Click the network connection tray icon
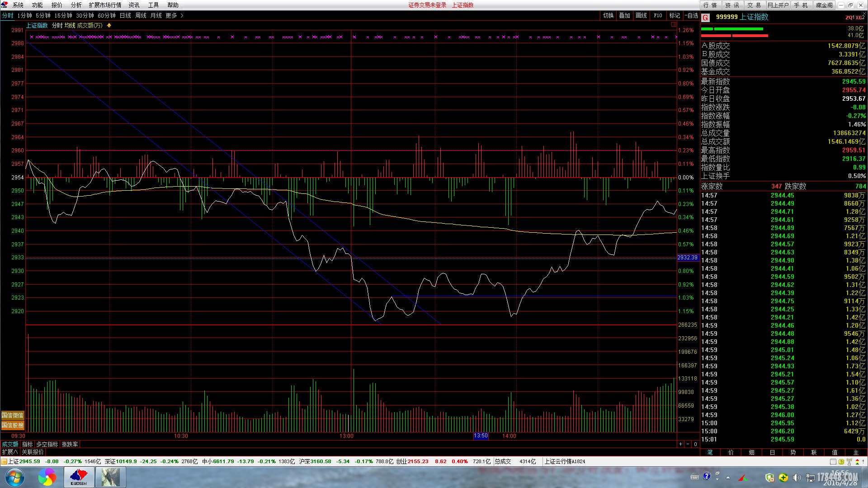This screenshot has width=868, height=488. click(811, 477)
